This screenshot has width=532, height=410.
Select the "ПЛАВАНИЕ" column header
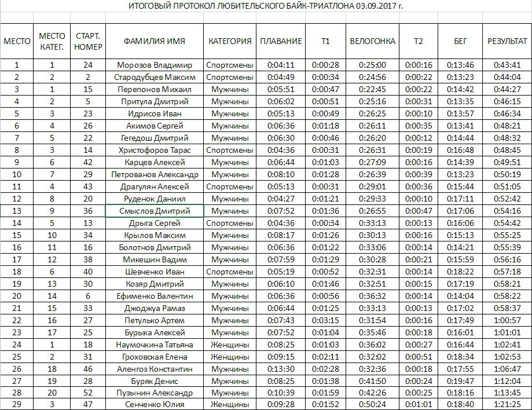(x=281, y=41)
